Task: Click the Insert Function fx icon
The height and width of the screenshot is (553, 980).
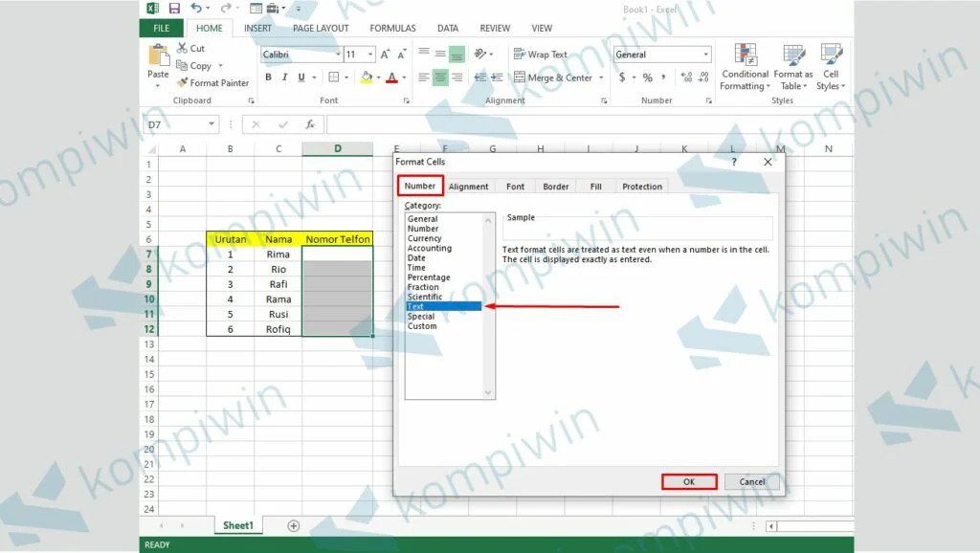Action: [x=310, y=124]
